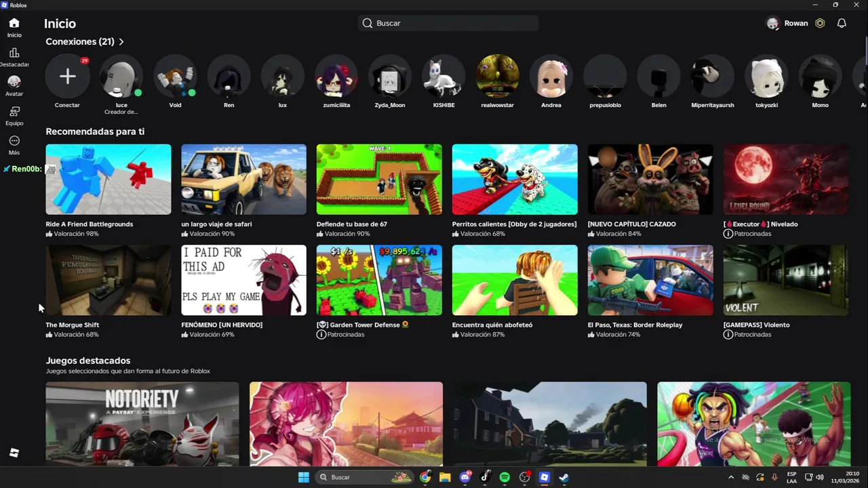Image resolution: width=868 pixels, height=488 pixels.
Task: Open Ren's avatar in connections
Action: coord(229,76)
